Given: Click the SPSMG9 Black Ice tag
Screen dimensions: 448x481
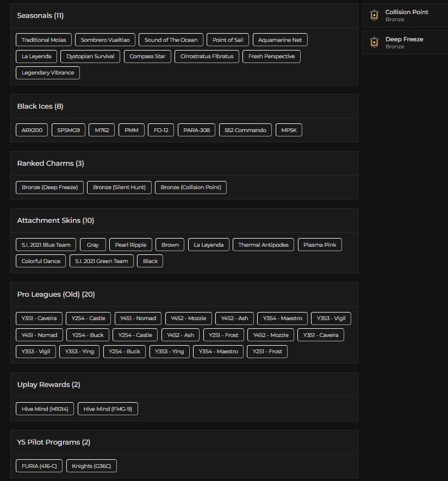Looking at the screenshot, I should (69, 130).
